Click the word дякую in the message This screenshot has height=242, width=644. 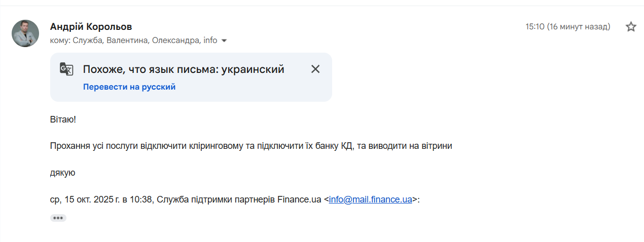[x=63, y=173]
